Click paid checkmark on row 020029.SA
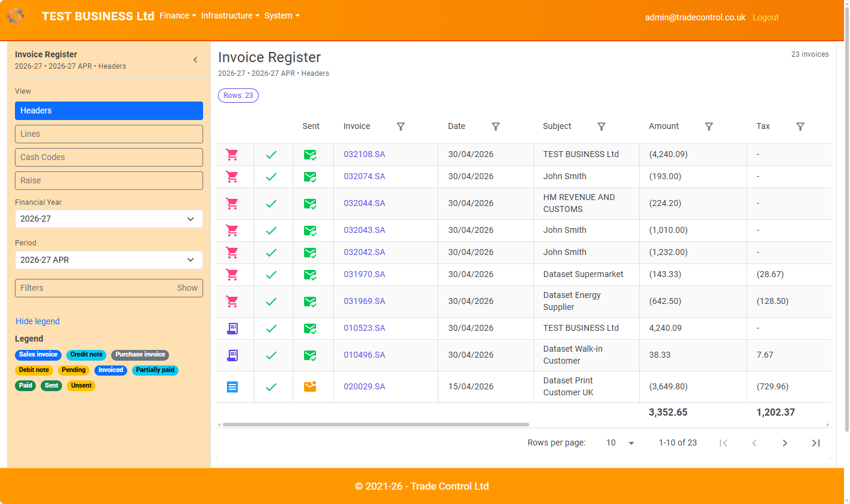This screenshot has width=850, height=504. [x=271, y=387]
